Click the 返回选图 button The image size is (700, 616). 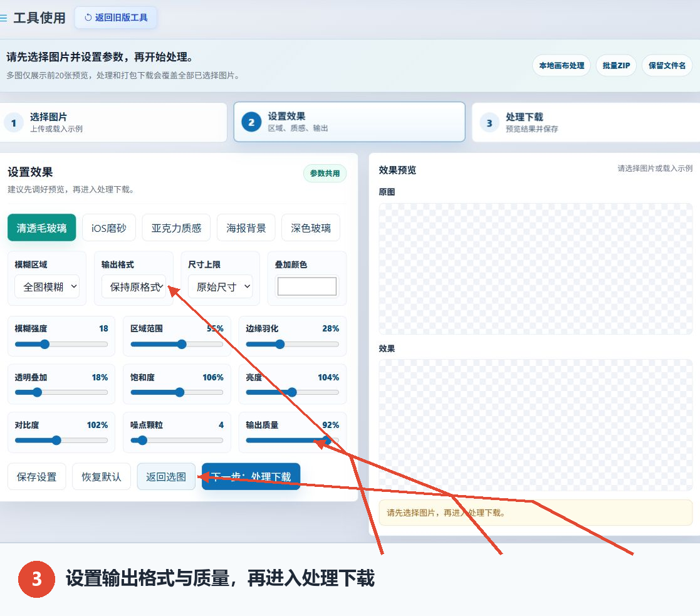[166, 477]
